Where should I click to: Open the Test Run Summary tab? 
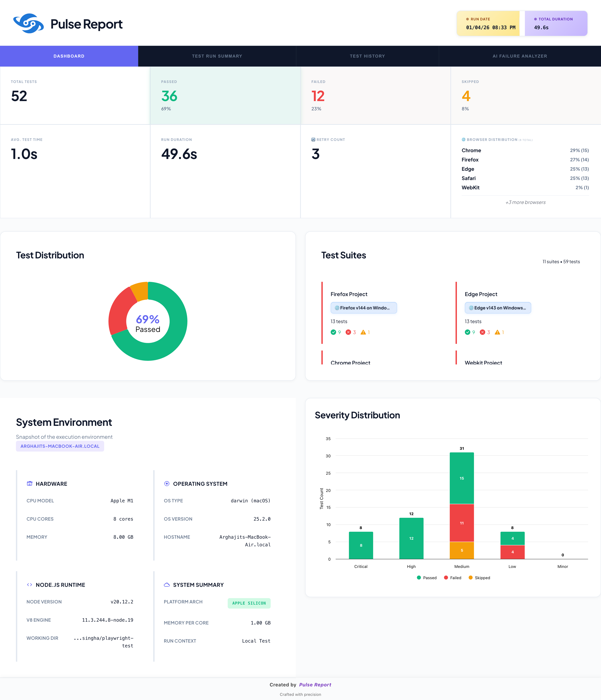click(x=217, y=56)
